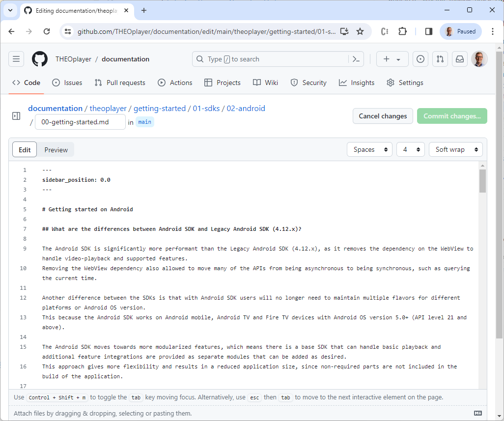
Task: Click the browser address bar URL
Action: (206, 31)
